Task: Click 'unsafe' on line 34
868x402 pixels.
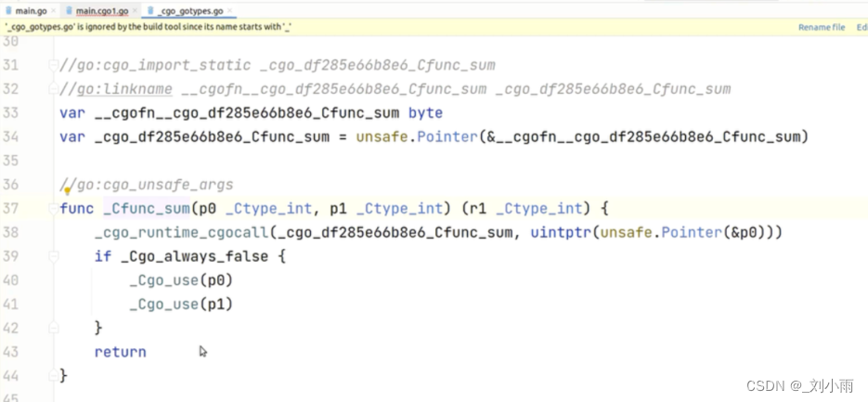Action: [382, 136]
